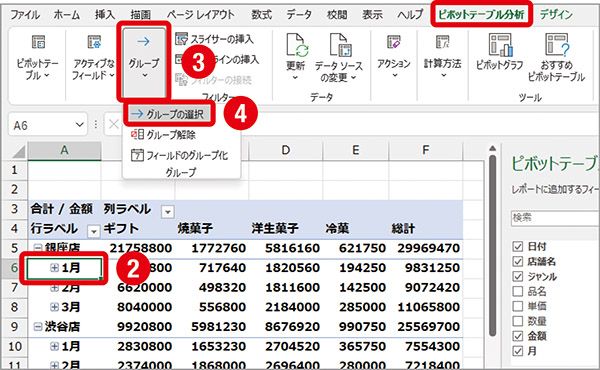Switch to the デザイン tab
This screenshot has width=600, height=370.
click(556, 15)
